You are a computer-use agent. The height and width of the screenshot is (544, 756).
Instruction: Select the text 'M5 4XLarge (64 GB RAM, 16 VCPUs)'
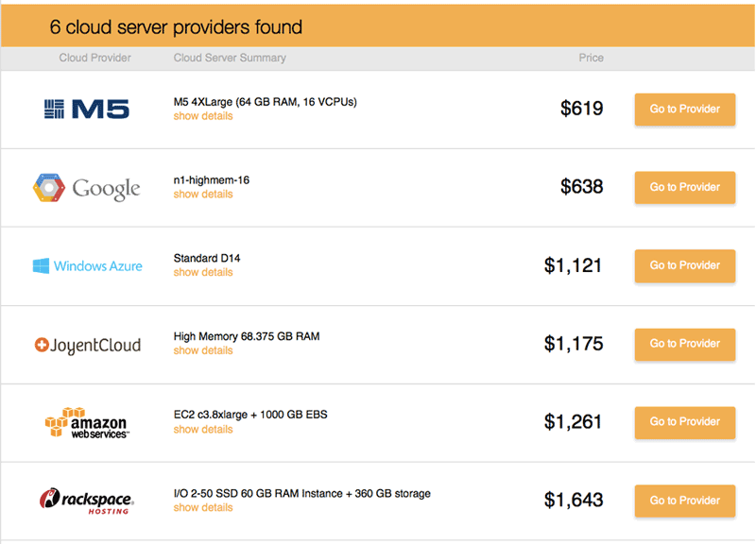(x=266, y=102)
